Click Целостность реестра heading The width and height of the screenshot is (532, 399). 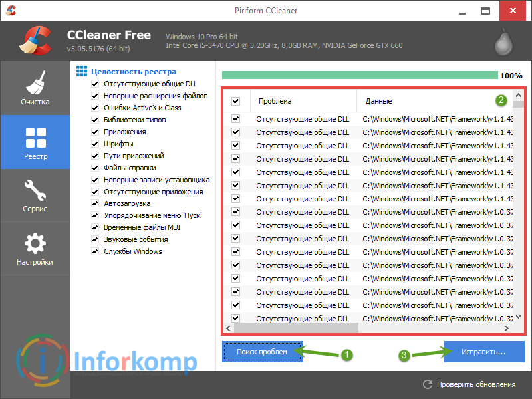pyautogui.click(x=134, y=72)
